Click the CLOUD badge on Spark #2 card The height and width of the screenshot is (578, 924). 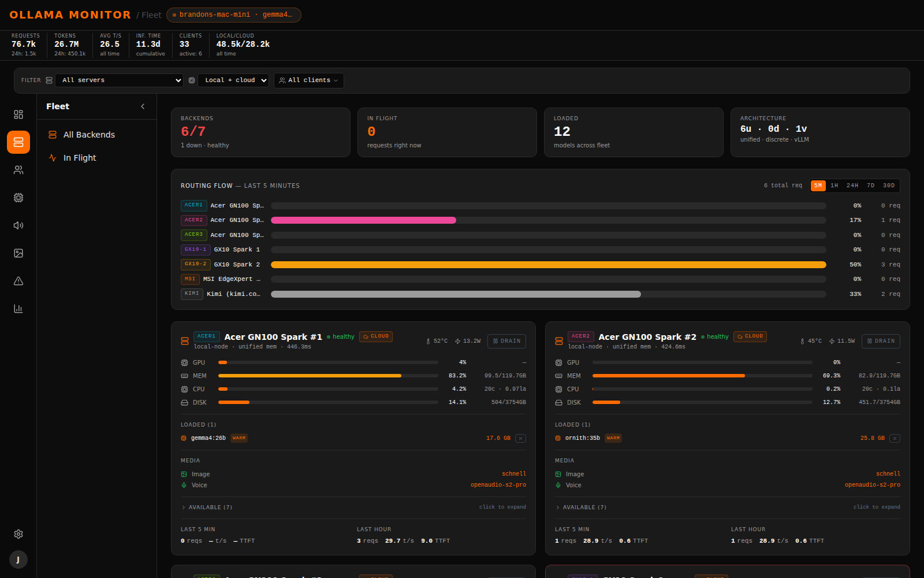click(x=750, y=336)
